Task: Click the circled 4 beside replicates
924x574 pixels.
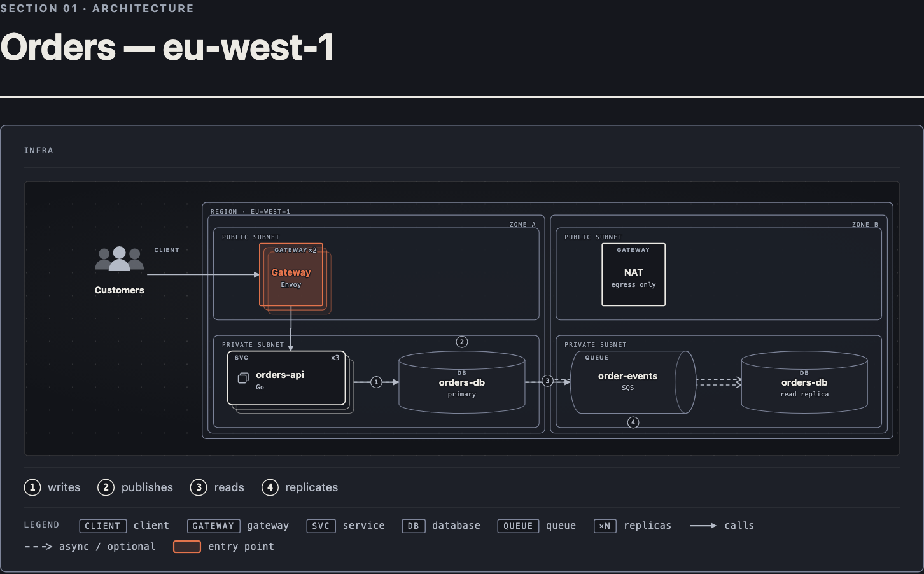Action: pos(270,487)
